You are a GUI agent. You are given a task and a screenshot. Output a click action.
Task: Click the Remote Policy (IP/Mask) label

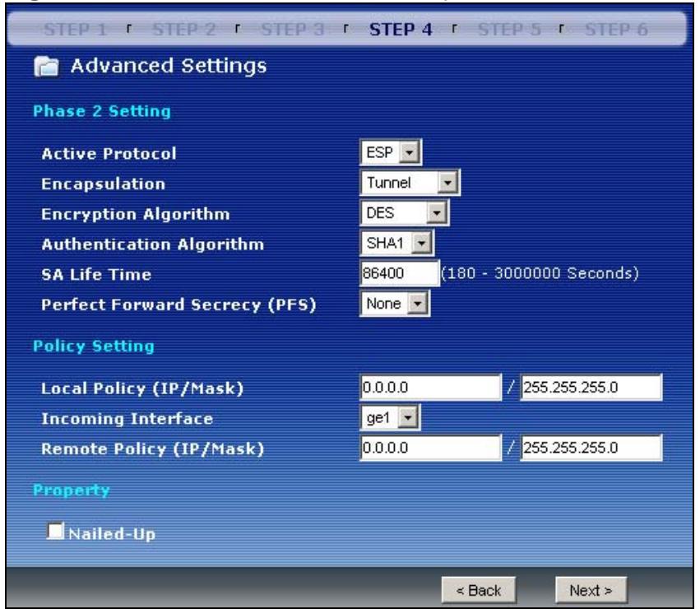(x=153, y=449)
